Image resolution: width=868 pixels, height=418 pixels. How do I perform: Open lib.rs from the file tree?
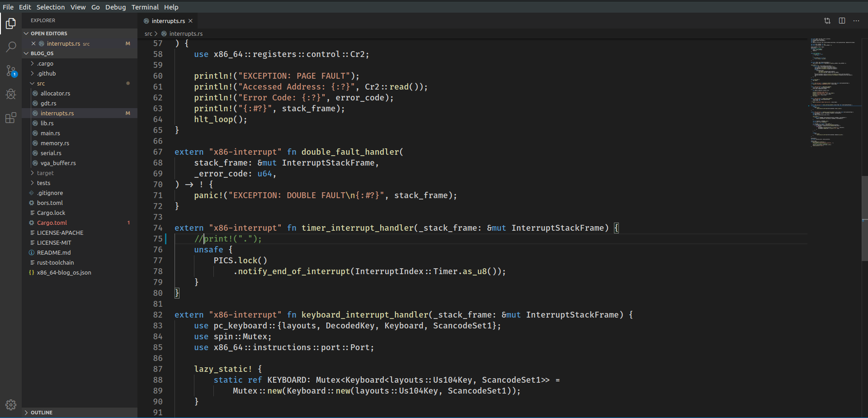(x=47, y=123)
